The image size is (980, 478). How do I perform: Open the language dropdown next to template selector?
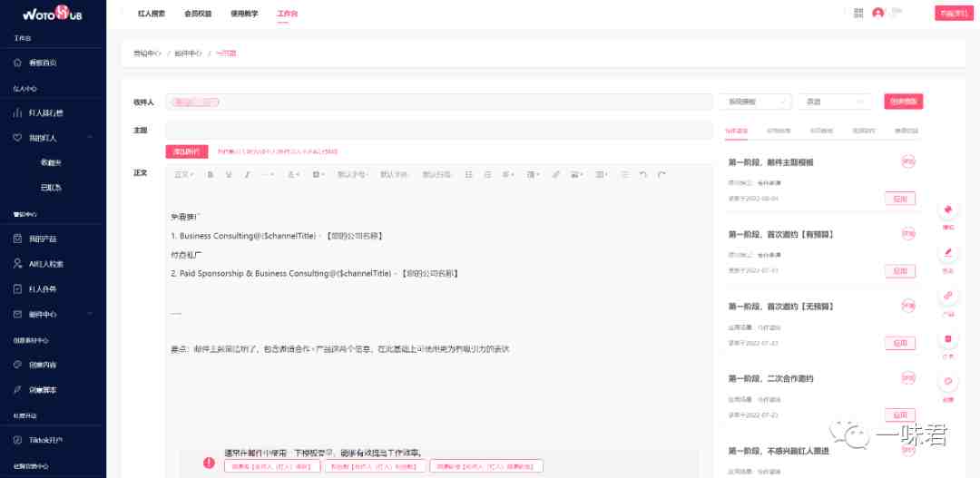coord(835,102)
